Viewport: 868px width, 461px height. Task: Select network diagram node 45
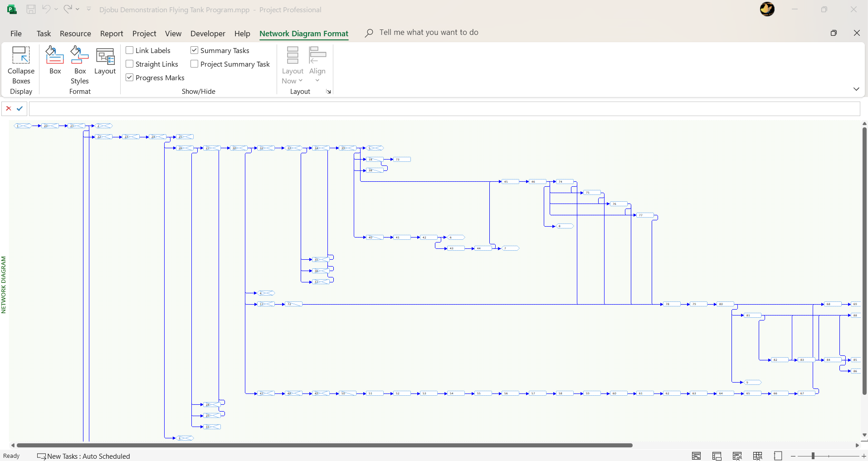[510, 181]
